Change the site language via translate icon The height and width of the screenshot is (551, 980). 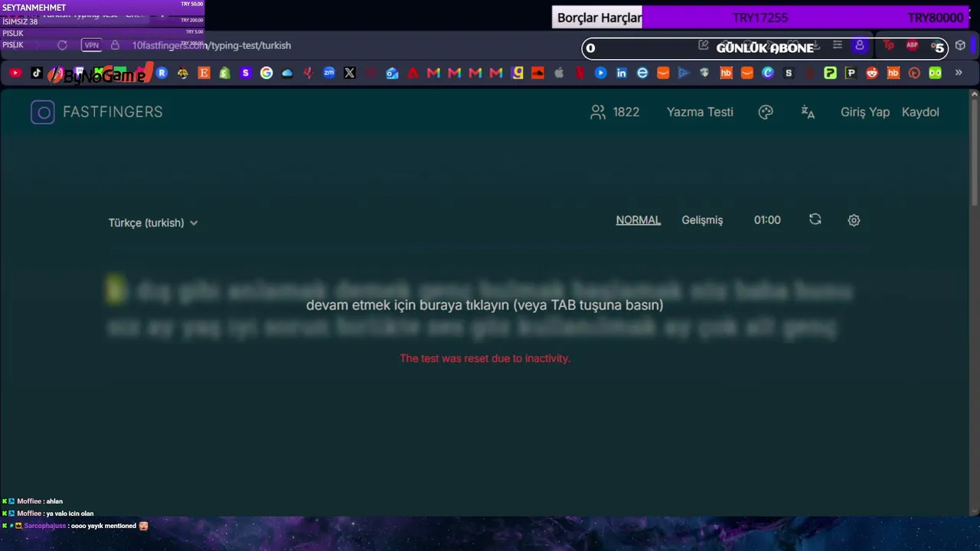pos(808,112)
